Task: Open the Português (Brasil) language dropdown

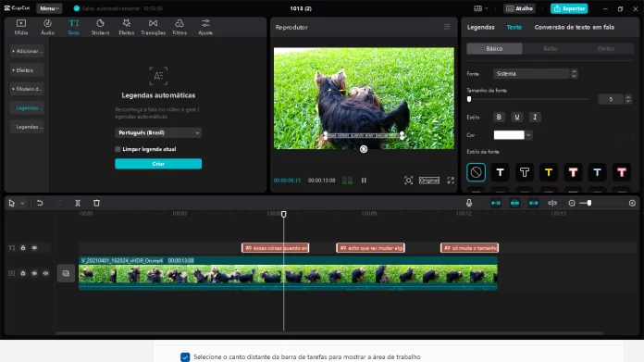Action: point(158,132)
